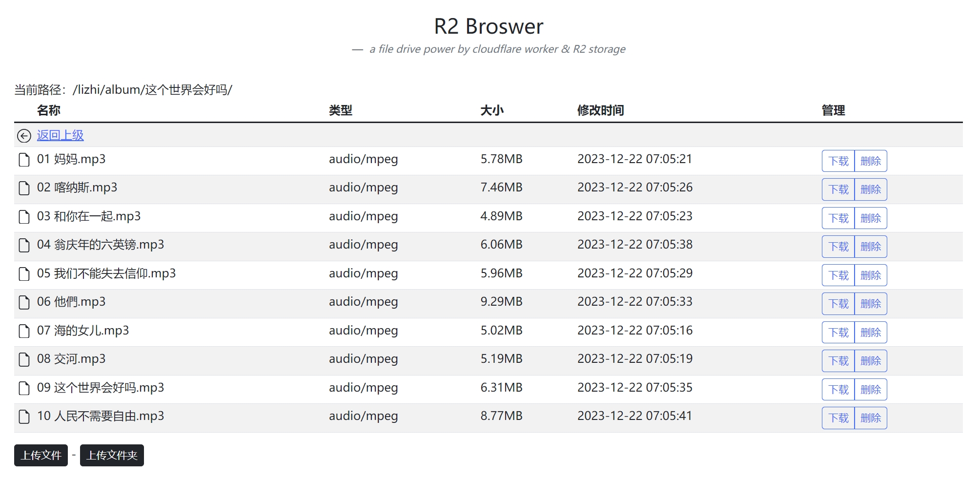This screenshot has height=481, width=980.
Task: Click file icon beside 06 他們.mp3
Action: (24, 302)
